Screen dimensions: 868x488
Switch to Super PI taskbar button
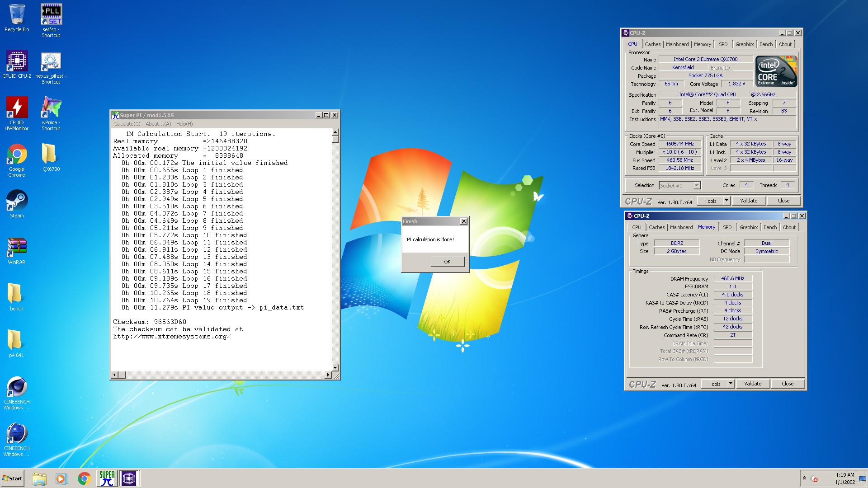pyautogui.click(x=107, y=479)
